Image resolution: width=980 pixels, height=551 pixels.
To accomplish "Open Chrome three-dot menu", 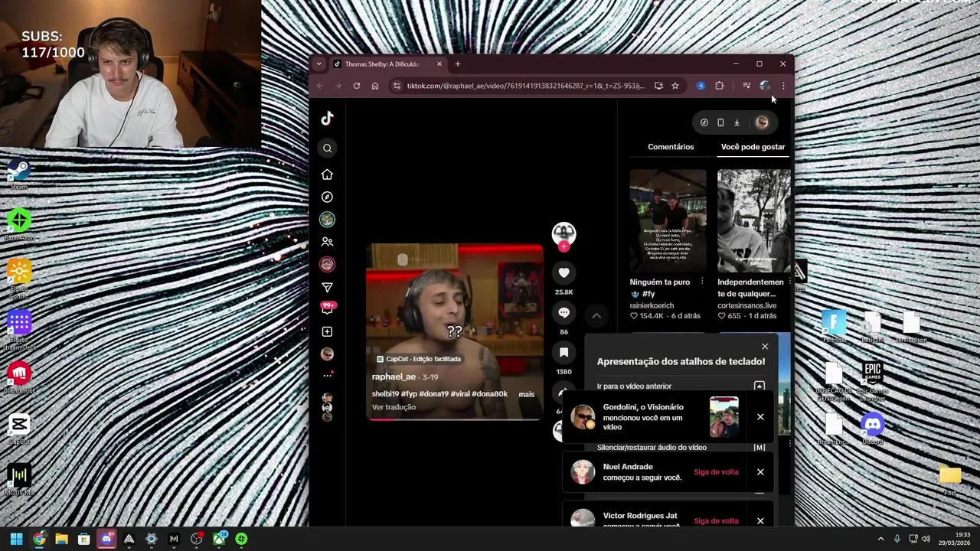I will (x=783, y=86).
